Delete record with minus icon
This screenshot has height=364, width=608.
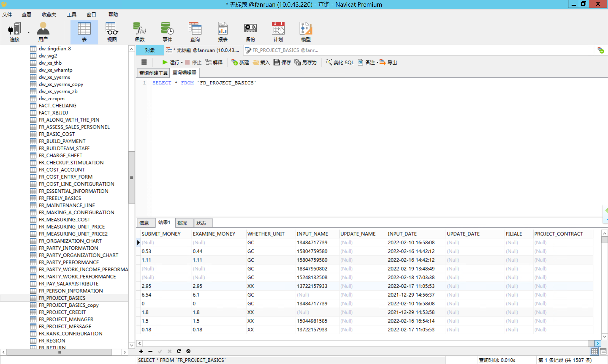[x=150, y=351]
